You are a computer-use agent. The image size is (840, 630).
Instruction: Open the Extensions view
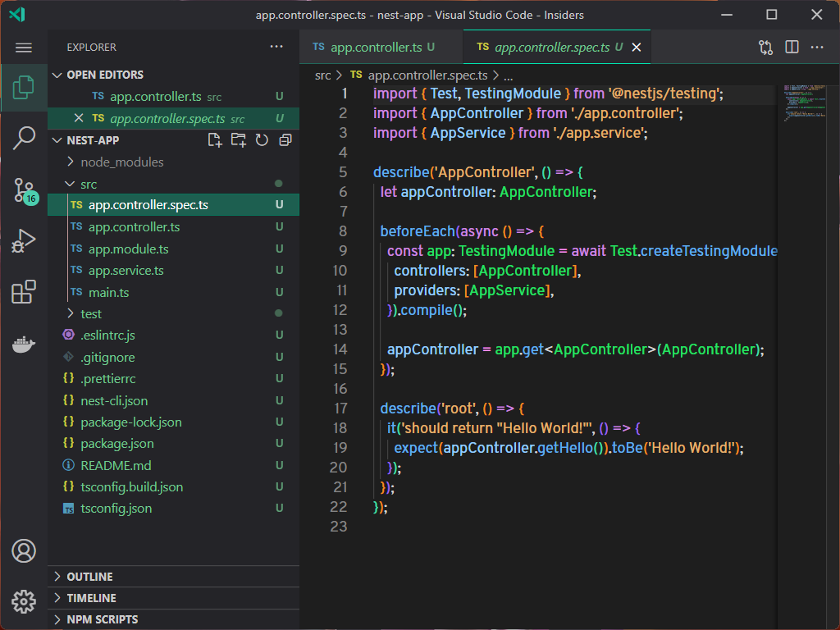click(x=24, y=292)
